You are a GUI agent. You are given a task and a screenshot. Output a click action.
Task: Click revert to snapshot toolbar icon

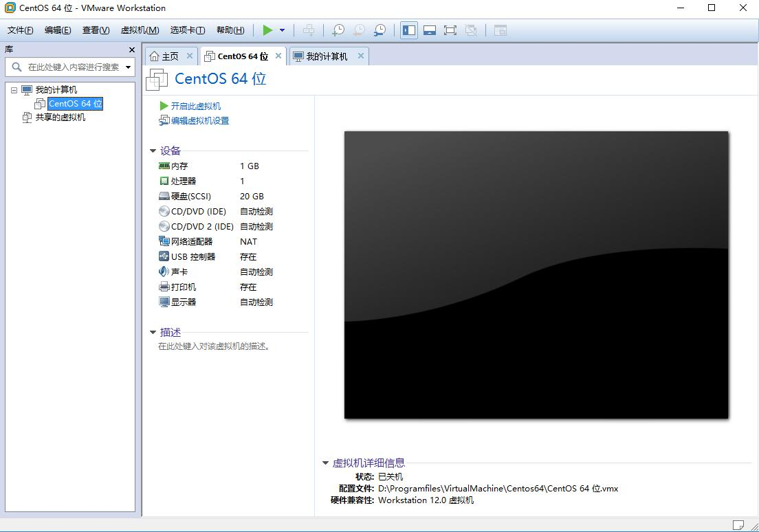click(x=359, y=30)
